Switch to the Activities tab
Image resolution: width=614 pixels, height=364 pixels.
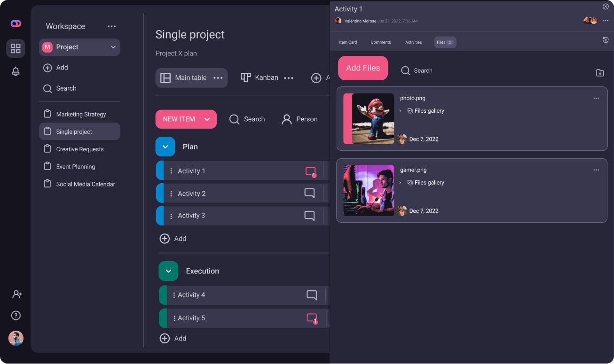coord(413,42)
